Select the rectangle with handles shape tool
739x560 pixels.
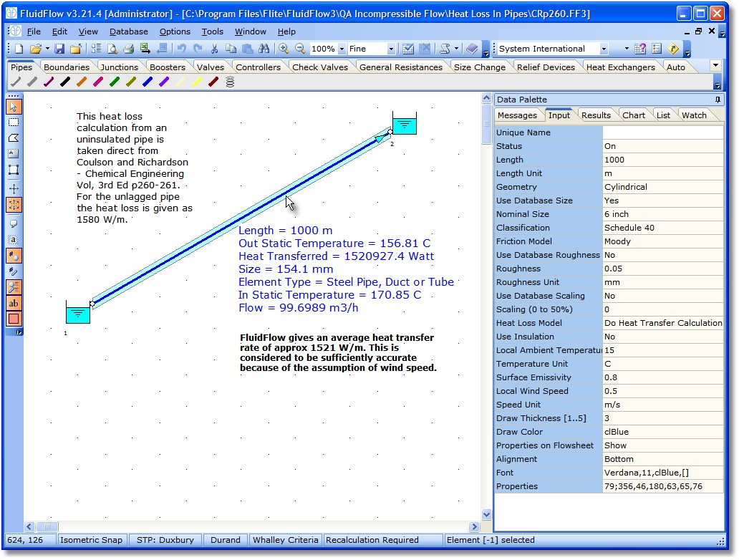(14, 170)
